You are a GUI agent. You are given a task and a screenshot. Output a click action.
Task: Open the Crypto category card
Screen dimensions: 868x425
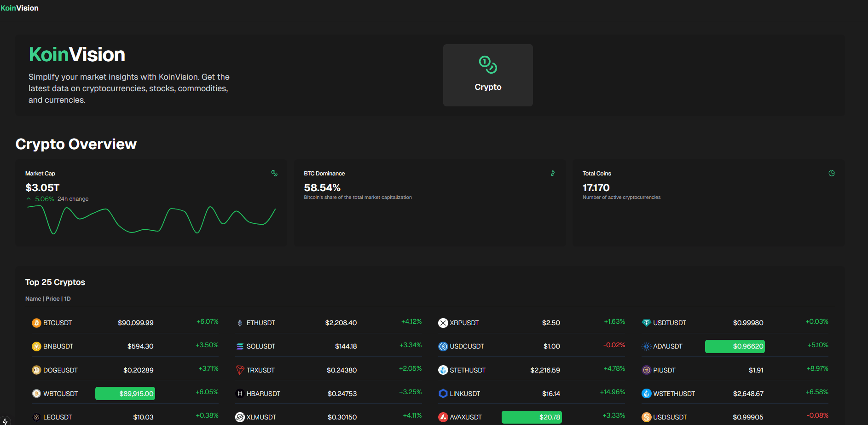tap(487, 75)
